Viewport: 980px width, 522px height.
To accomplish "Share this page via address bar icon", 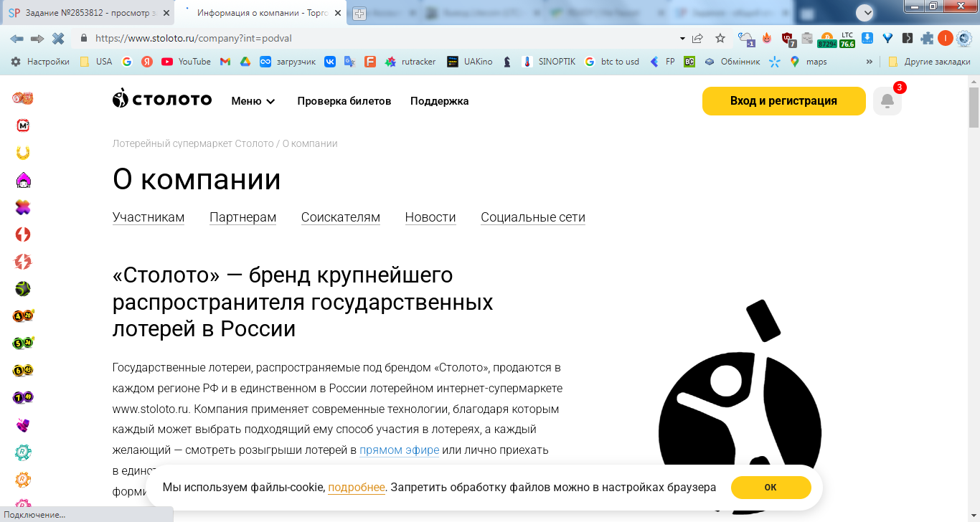I will (698, 38).
